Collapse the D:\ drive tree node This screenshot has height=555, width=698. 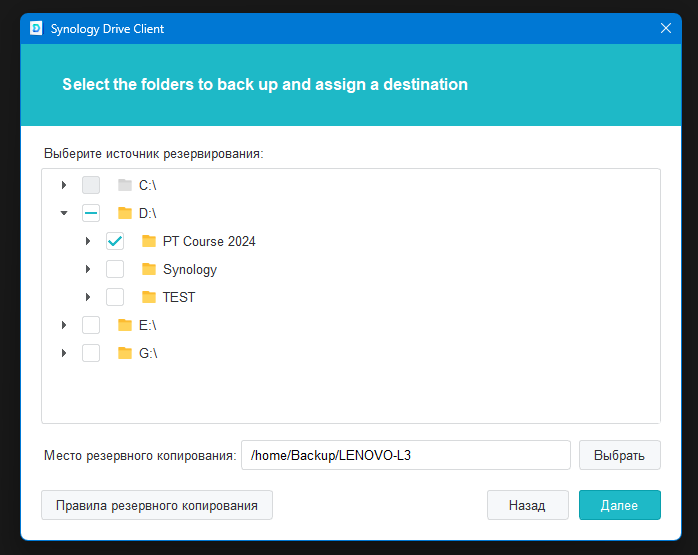coord(64,213)
